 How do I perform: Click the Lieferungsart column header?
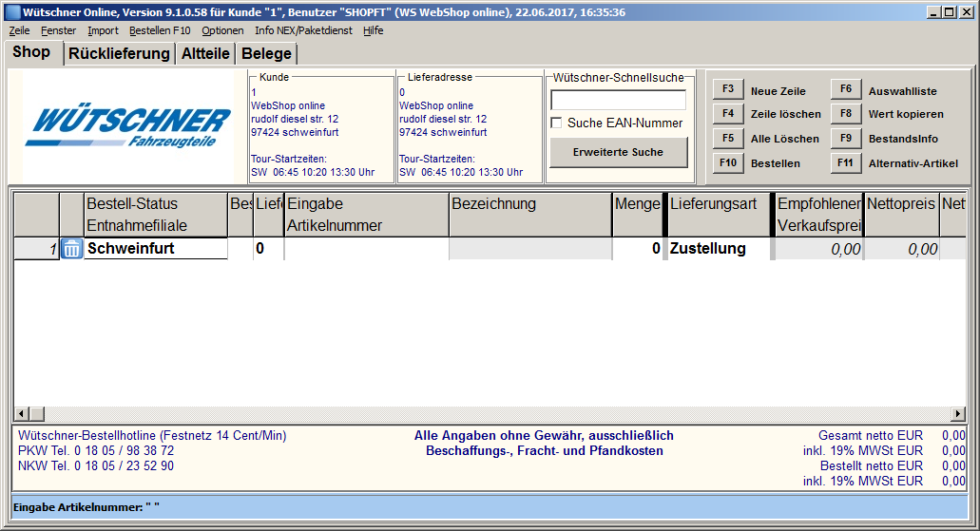point(719,215)
